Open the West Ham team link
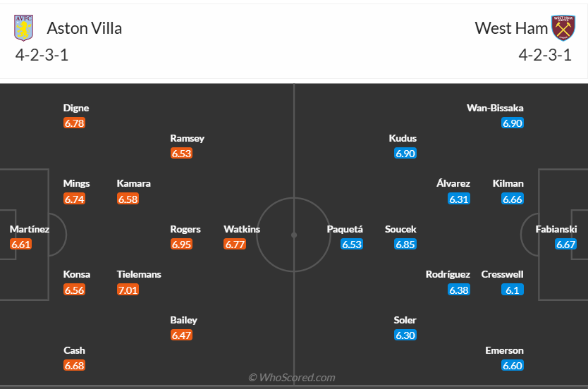This screenshot has width=588, height=389. [x=511, y=28]
